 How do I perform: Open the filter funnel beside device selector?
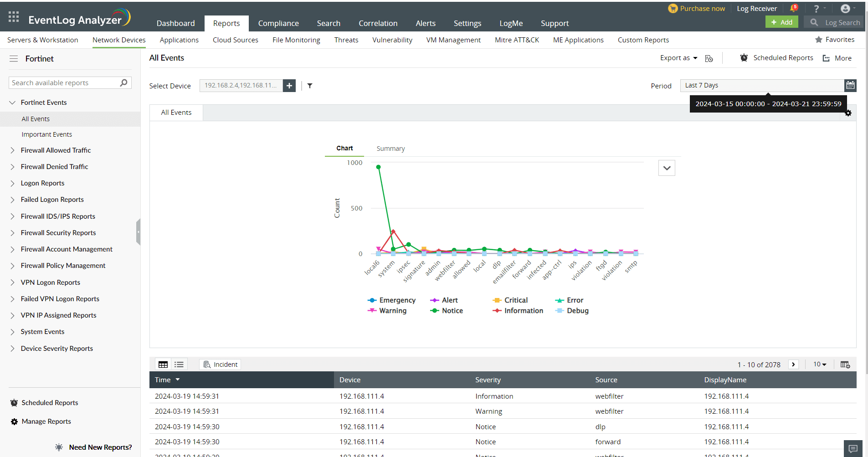(x=310, y=86)
